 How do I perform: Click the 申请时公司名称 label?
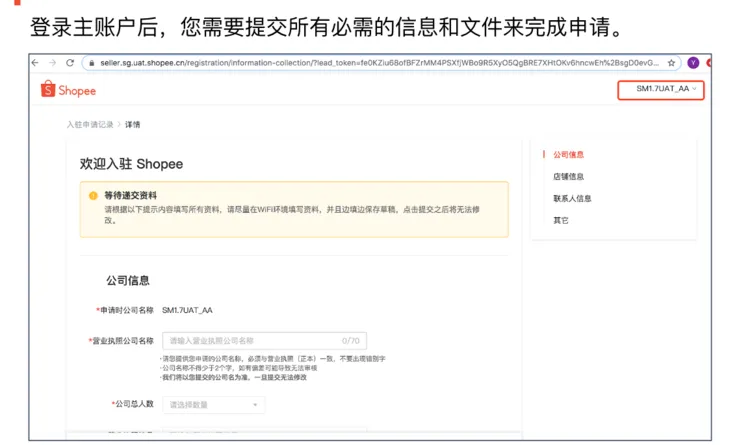coord(127,310)
